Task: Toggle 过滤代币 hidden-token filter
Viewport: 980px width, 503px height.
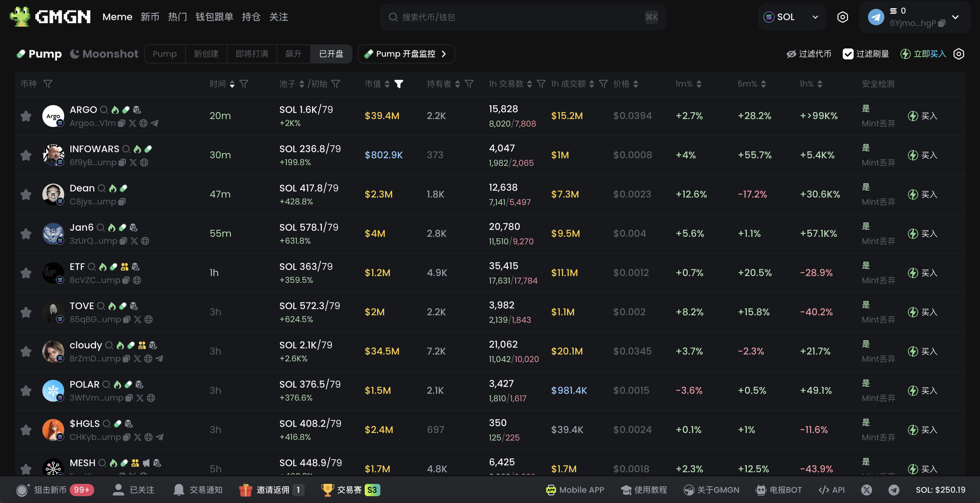Action: [x=809, y=54]
